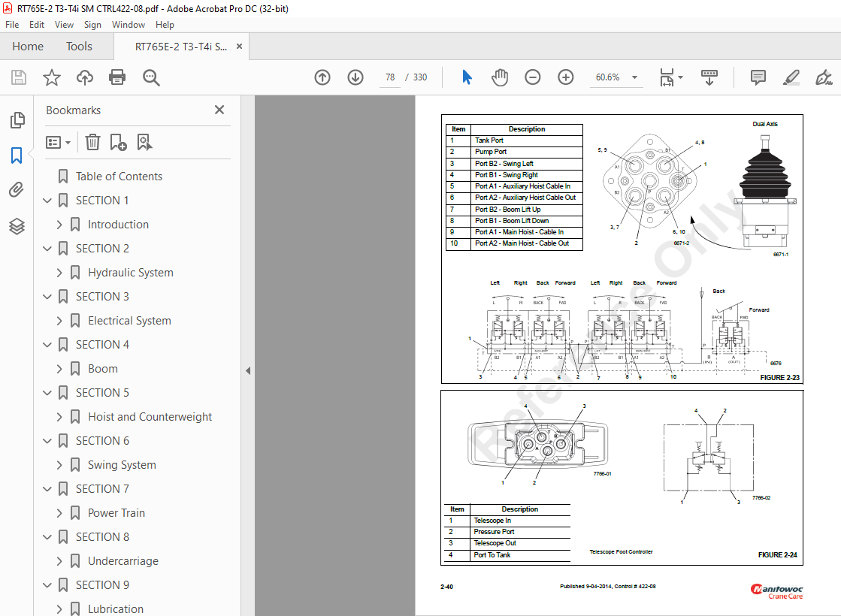Select the SECTION 4 bookmark
This screenshot has width=841, height=616.
click(102, 345)
